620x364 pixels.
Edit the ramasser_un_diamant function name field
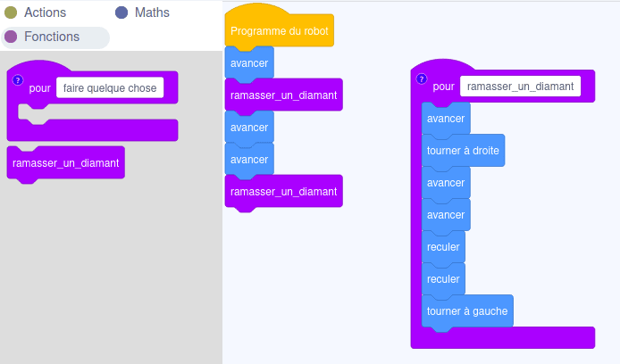(520, 86)
